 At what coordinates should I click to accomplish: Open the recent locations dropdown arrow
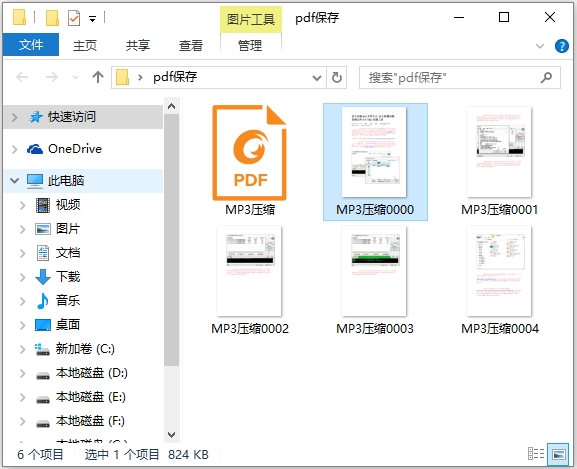[75, 78]
